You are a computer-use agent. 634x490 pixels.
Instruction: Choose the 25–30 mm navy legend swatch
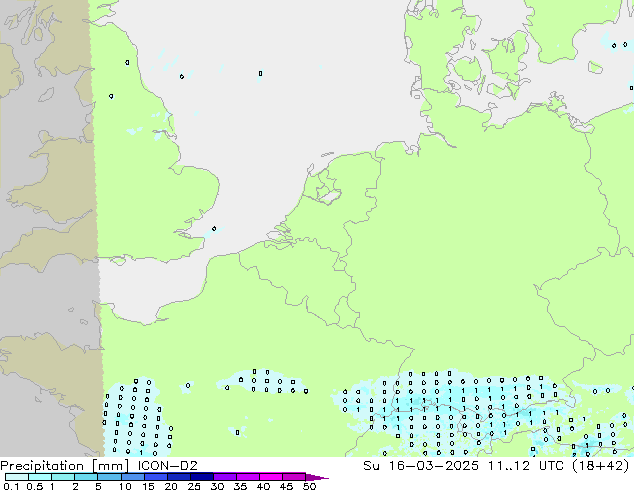201,477
